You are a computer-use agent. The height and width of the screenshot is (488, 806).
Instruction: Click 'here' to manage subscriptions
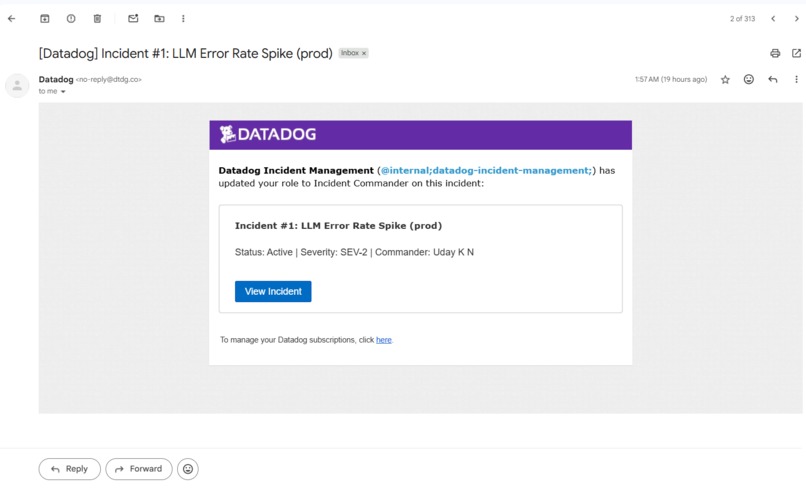click(383, 340)
